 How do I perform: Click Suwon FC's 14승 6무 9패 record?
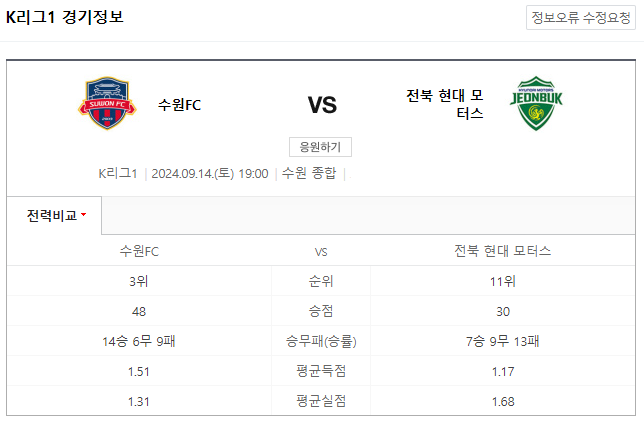coord(139,341)
